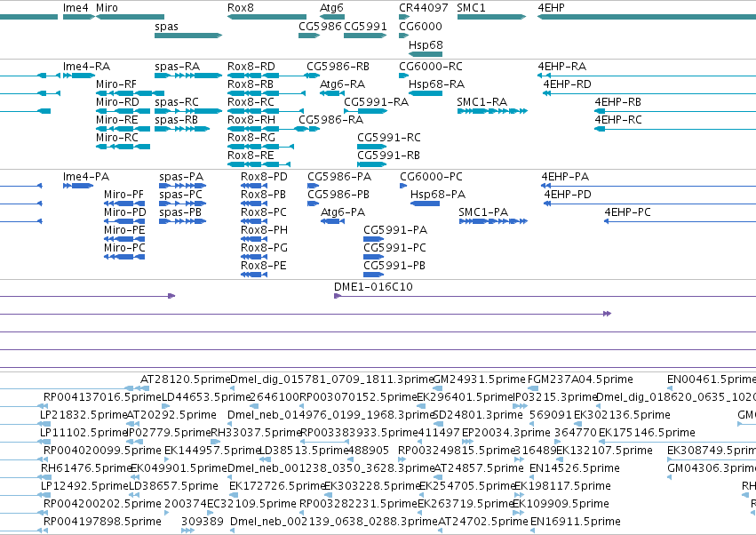The image size is (756, 535).
Task: Select the Rox8-RE transcript label
Action: click(251, 156)
